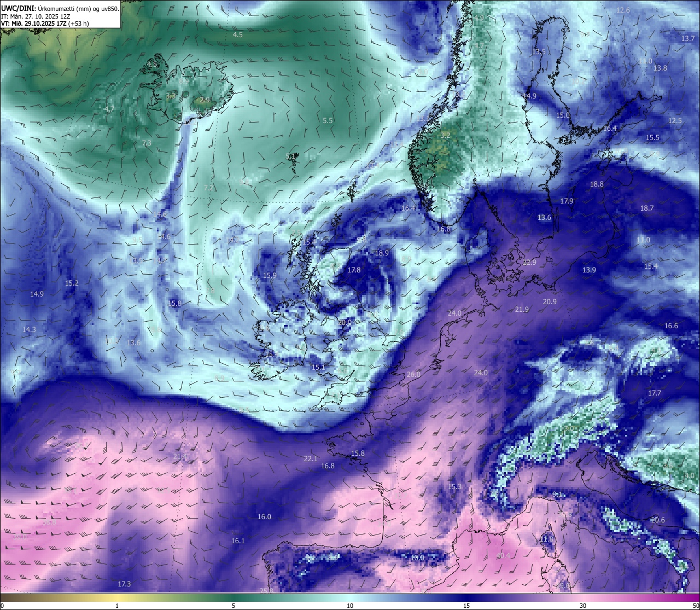
Task: Click the map value "21.4"
Action: tap(180, 456)
